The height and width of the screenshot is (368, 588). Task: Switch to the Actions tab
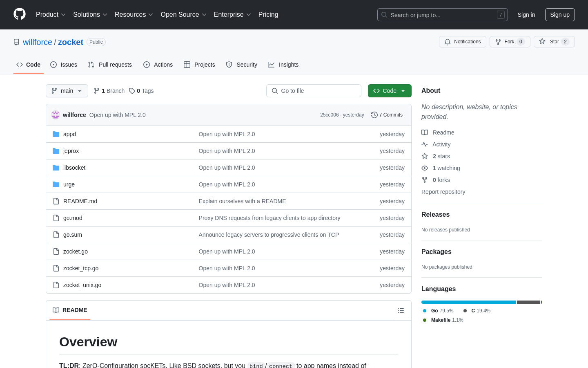(x=158, y=65)
